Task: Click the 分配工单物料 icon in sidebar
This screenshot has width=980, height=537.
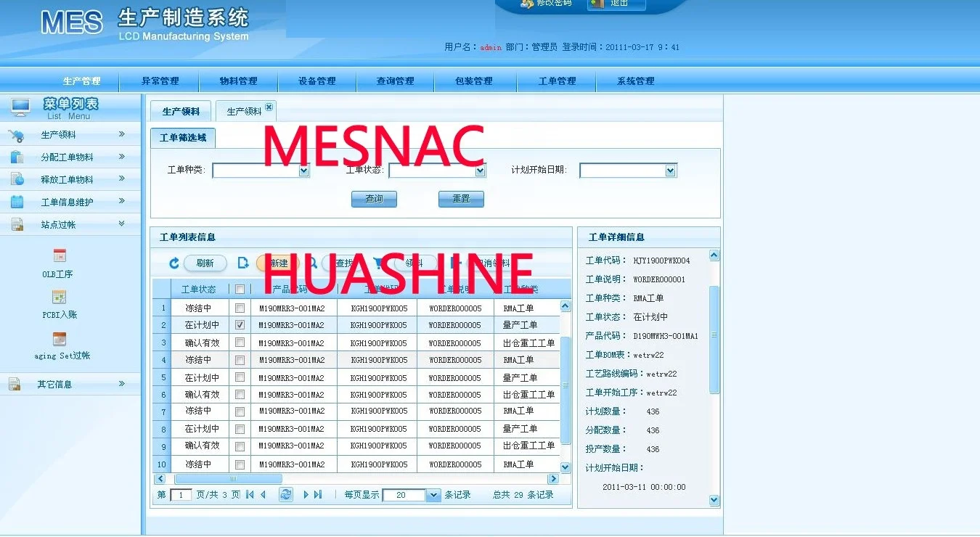Action: 17,157
